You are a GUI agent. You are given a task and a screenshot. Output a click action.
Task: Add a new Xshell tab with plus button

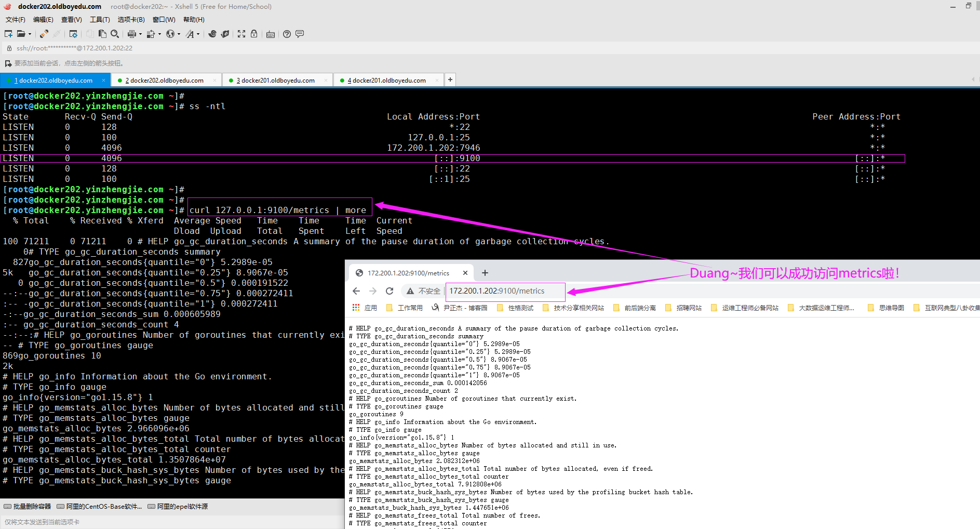click(x=450, y=80)
